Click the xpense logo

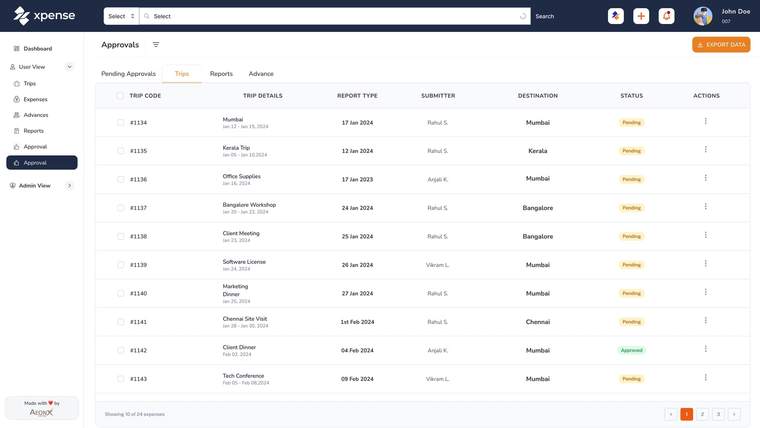pyautogui.click(x=44, y=16)
